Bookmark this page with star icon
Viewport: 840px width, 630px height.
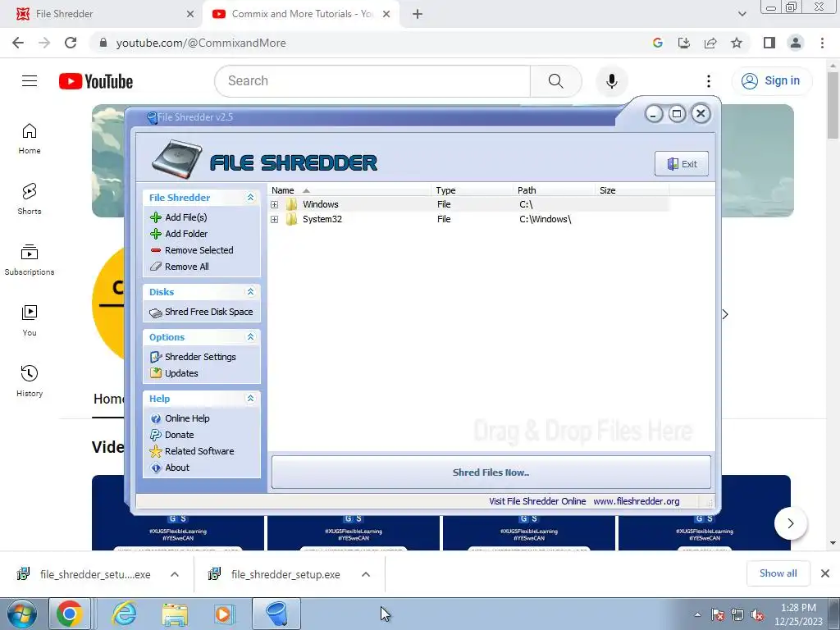click(737, 43)
